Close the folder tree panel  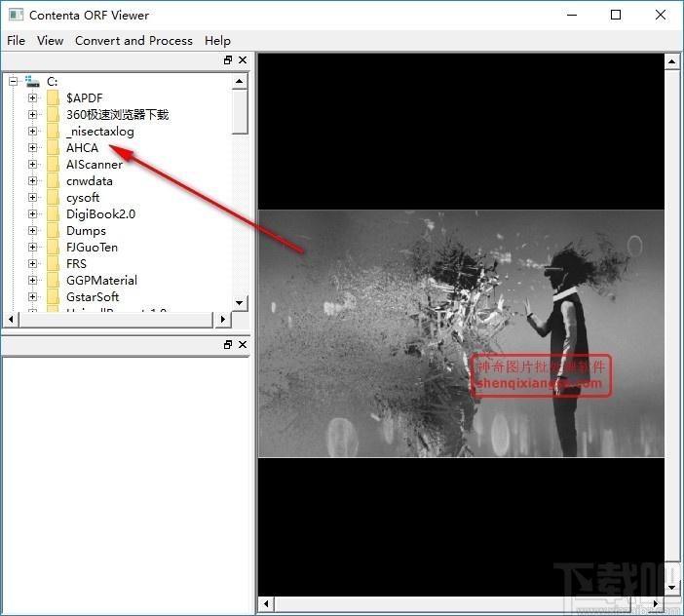(243, 60)
